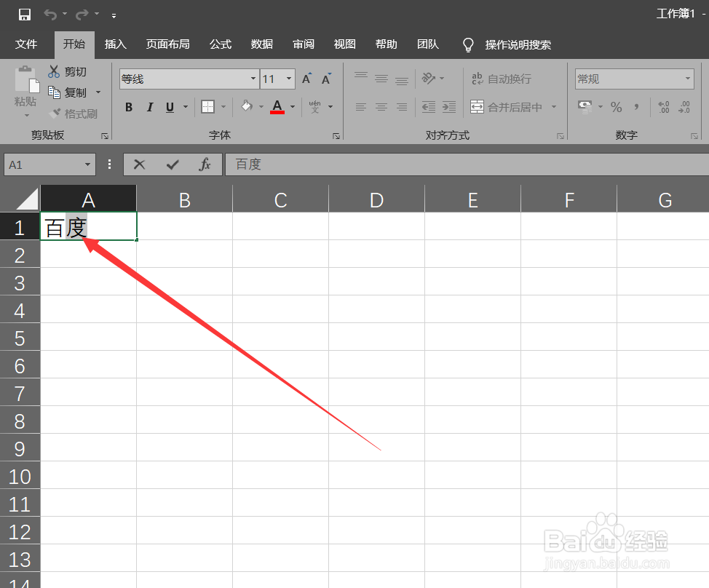
Task: Click the 格式刷 format painter button
Action: pos(73,114)
